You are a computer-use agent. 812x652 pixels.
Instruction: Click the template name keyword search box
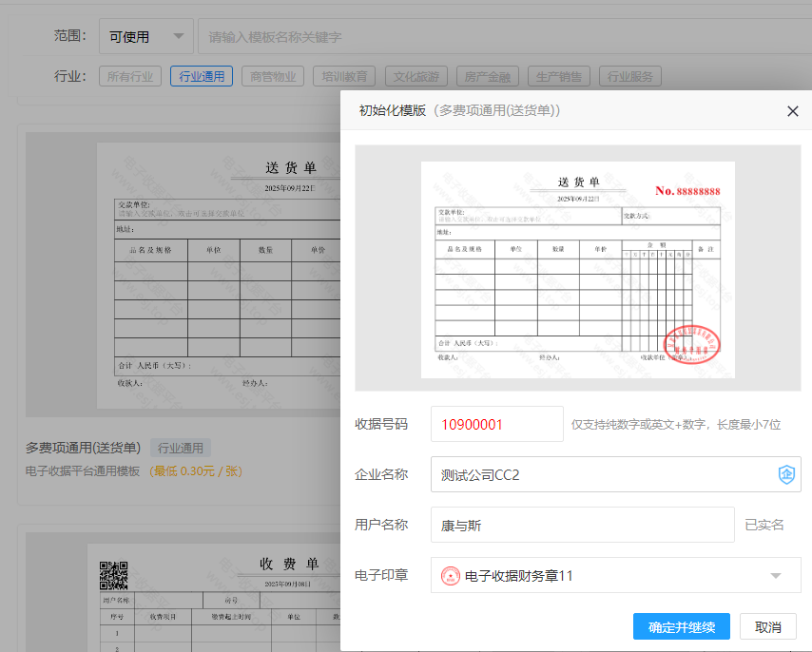click(494, 37)
